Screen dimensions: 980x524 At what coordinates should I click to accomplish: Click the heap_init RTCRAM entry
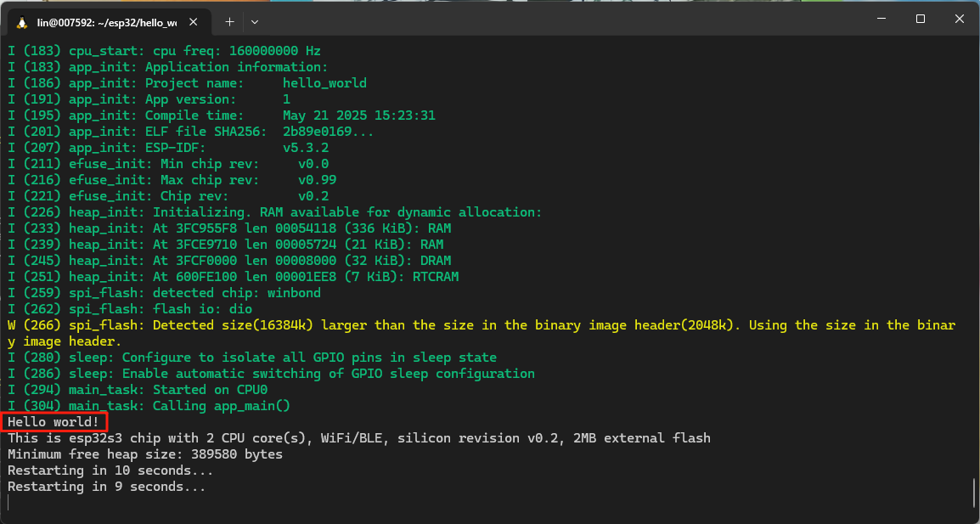pyautogui.click(x=229, y=276)
